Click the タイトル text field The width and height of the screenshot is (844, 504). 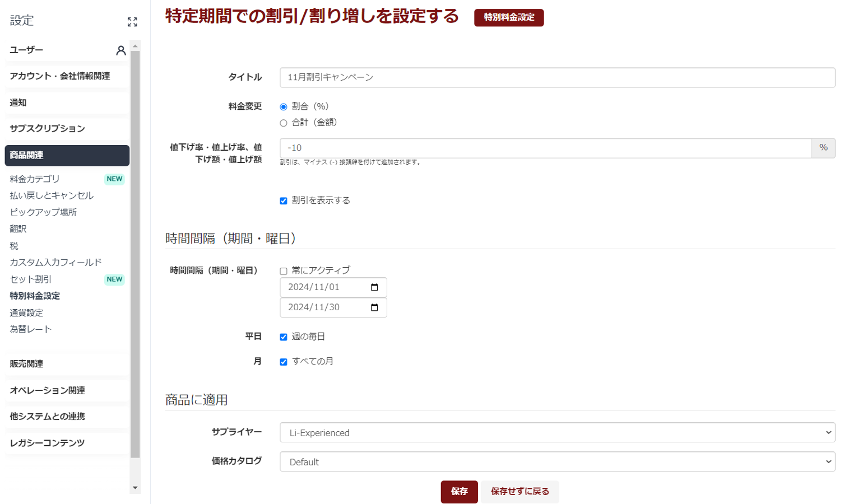[x=557, y=77]
